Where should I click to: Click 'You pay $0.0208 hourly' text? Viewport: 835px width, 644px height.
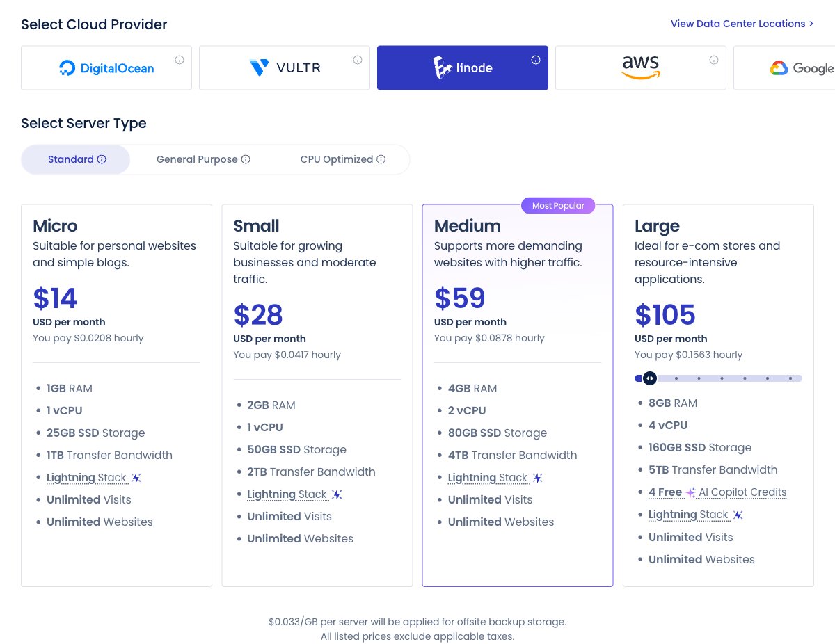pyautogui.click(x=88, y=338)
